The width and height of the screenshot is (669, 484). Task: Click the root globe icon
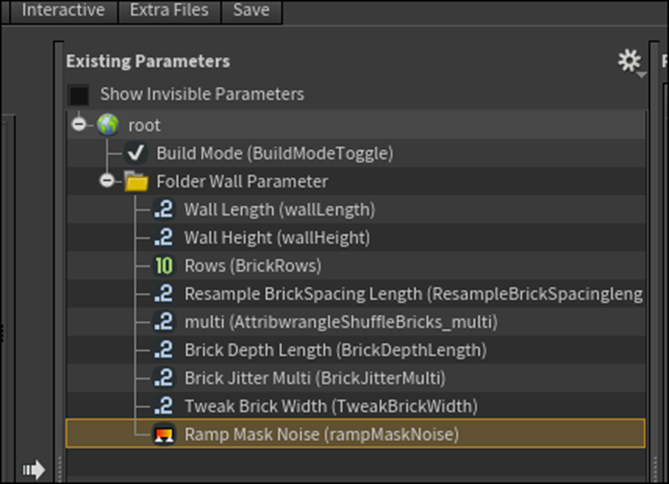[x=107, y=125]
